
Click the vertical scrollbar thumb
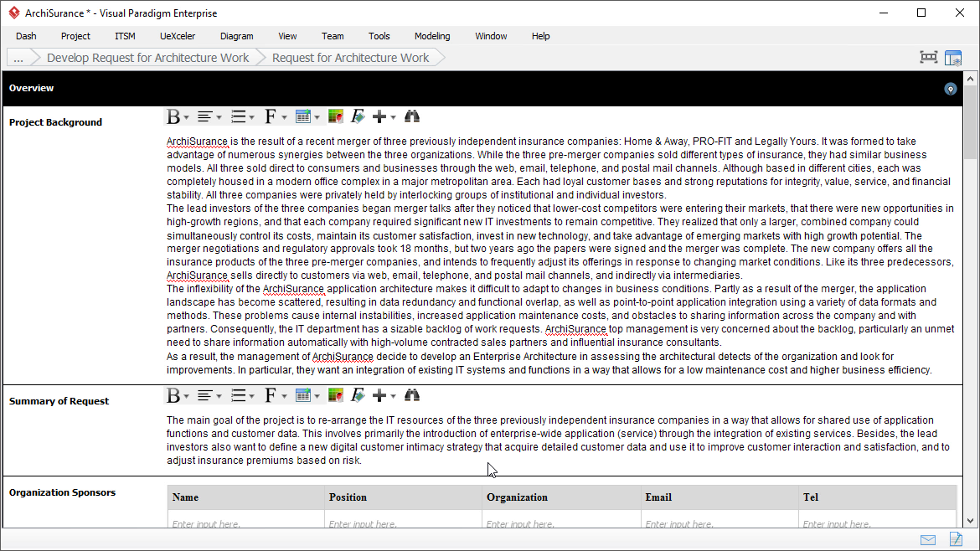pos(970,122)
